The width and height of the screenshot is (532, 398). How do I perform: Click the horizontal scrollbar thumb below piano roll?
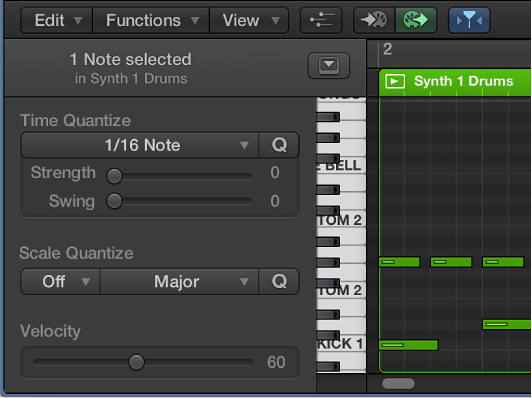(398, 384)
